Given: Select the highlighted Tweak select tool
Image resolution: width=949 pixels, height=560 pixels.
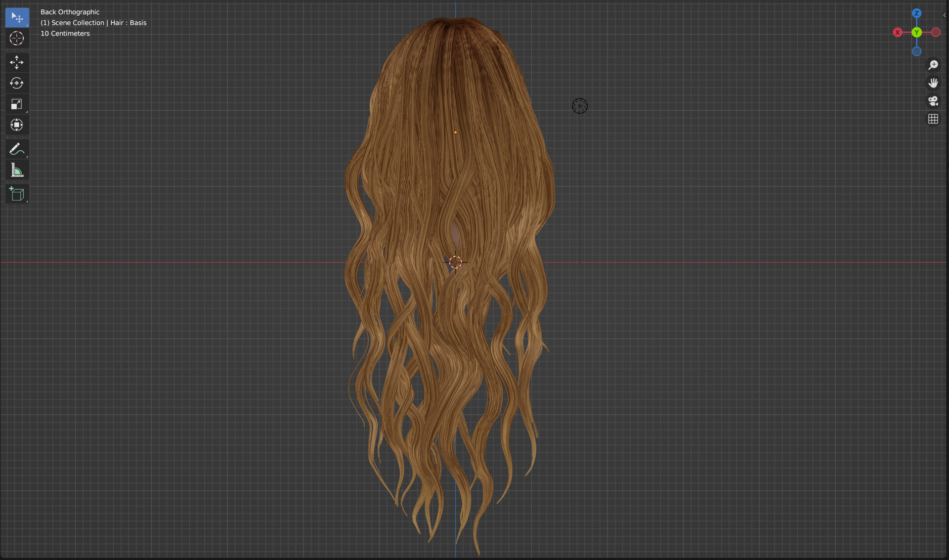Looking at the screenshot, I should click(17, 17).
